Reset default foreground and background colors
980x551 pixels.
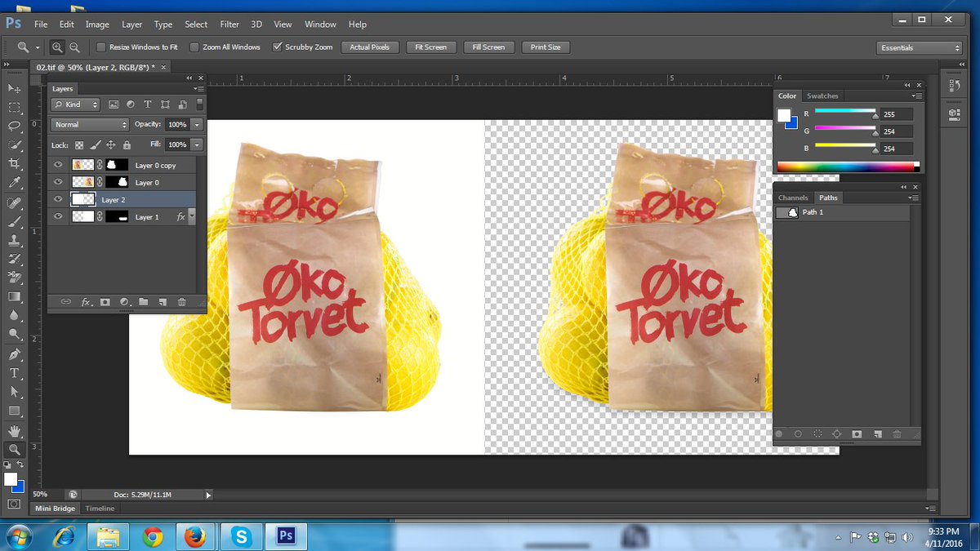click(x=7, y=464)
